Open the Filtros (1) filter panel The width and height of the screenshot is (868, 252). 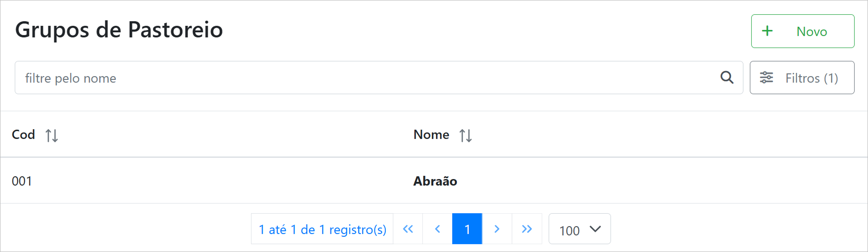click(802, 78)
